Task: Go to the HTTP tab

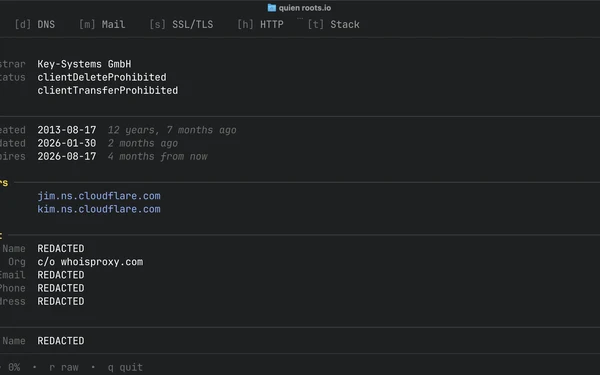Action: pos(260,24)
